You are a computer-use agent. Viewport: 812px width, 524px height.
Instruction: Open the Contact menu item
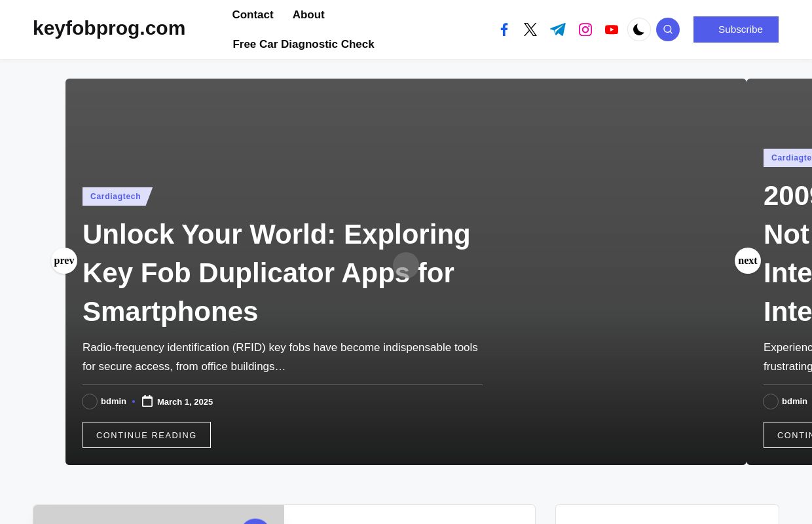point(253,14)
